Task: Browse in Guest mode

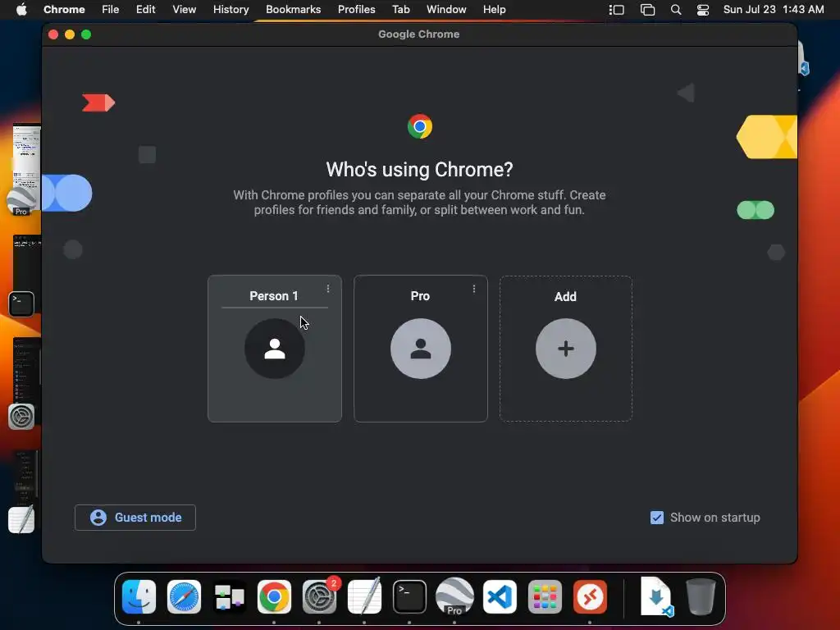Action: (135, 518)
